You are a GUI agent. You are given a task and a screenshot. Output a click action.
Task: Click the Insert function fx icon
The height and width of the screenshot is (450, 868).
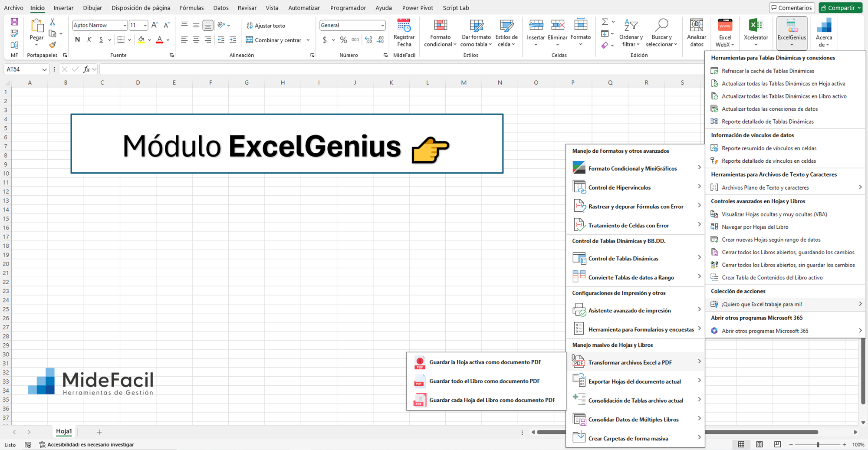(86, 69)
